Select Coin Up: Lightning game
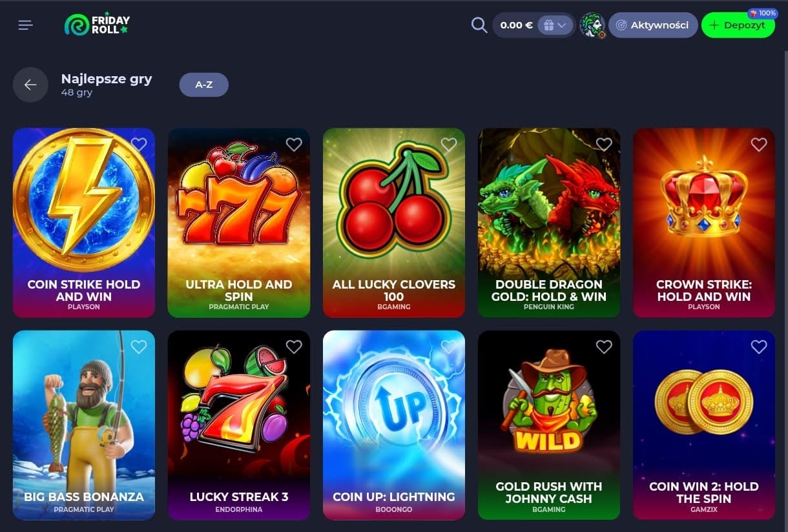The height and width of the screenshot is (532, 788). click(x=394, y=425)
